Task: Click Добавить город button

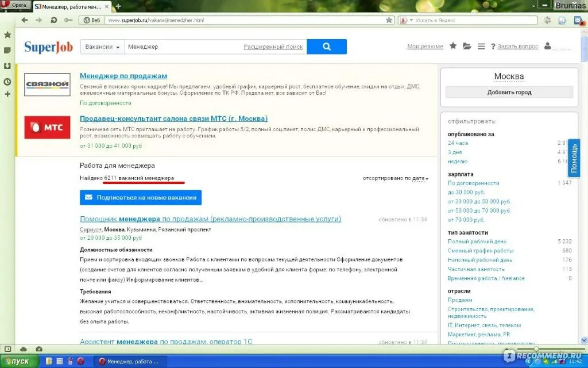Action: (x=509, y=92)
